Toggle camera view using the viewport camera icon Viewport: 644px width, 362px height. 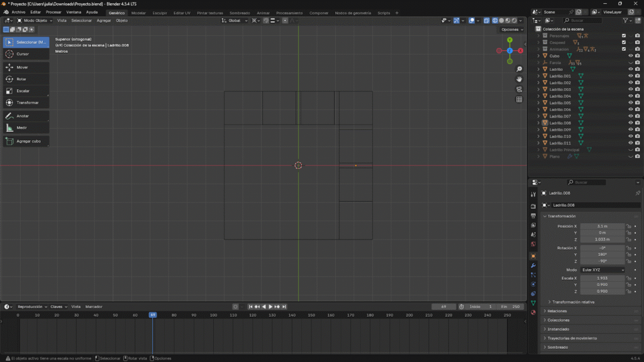click(x=519, y=89)
